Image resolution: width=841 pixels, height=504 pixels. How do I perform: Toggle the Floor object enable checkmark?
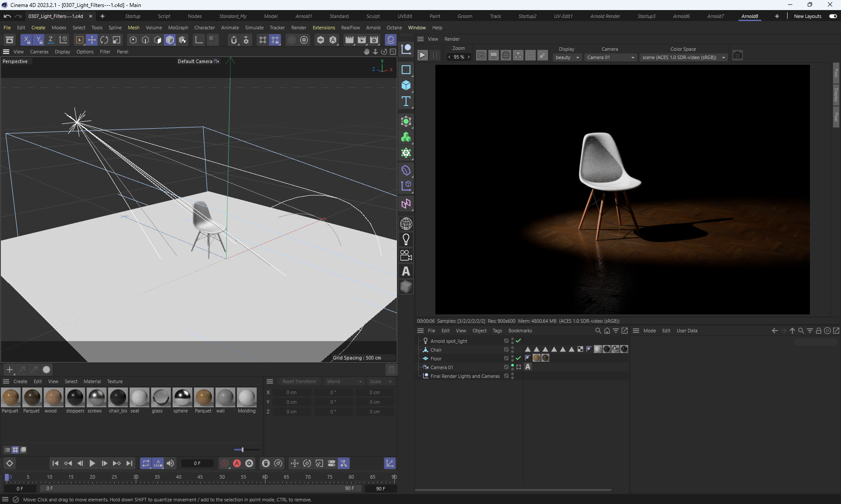click(519, 358)
